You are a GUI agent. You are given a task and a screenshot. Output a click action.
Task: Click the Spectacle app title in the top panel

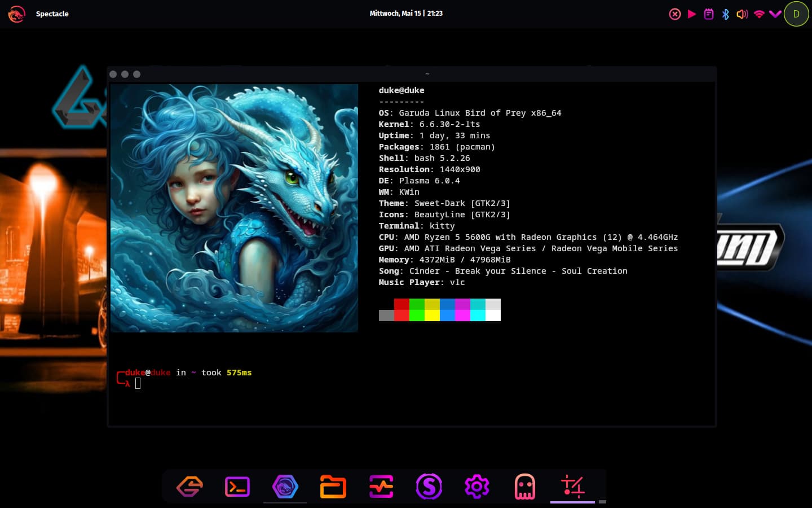52,14
